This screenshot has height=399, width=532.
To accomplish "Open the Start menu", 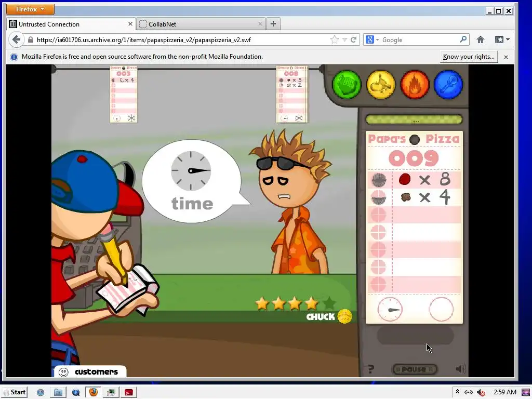I will pos(14,392).
